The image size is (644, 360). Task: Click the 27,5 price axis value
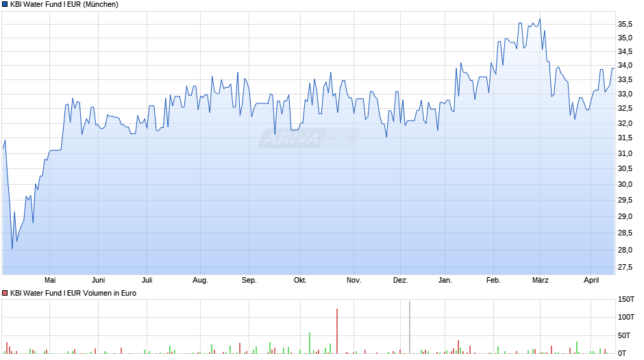point(625,267)
